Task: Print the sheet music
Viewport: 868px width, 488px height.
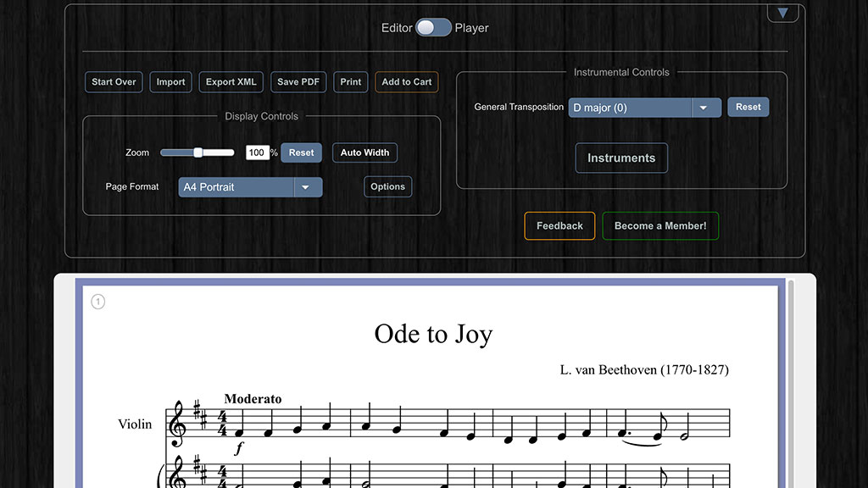Action: (x=350, y=82)
